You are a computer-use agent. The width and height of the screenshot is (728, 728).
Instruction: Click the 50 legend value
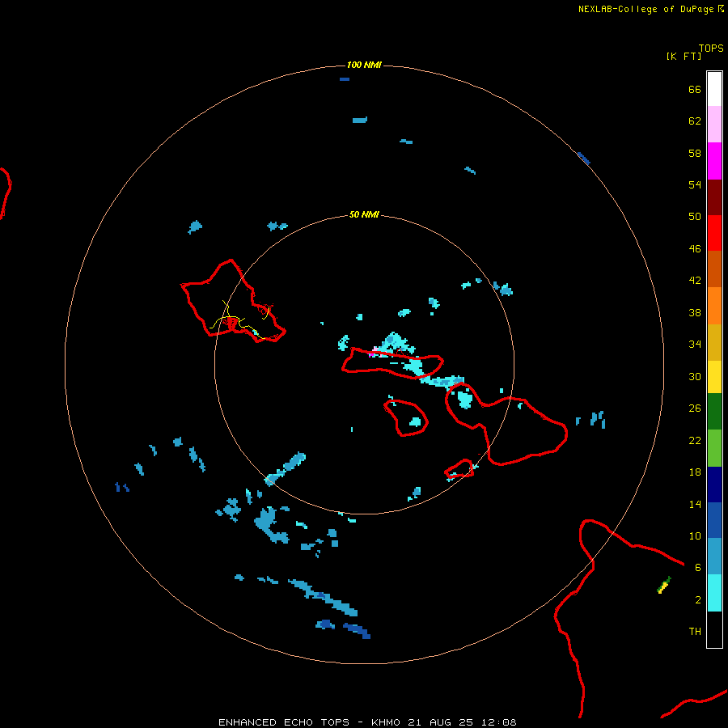[x=695, y=216]
